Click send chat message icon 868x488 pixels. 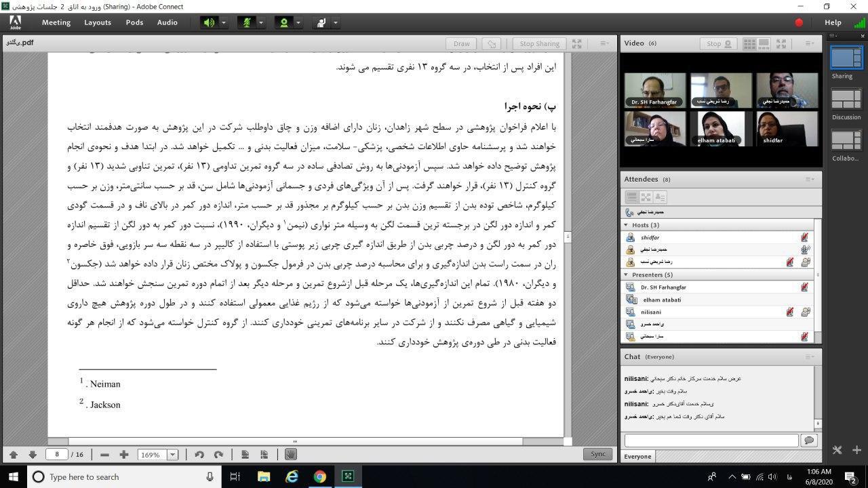pyautogui.click(x=808, y=441)
